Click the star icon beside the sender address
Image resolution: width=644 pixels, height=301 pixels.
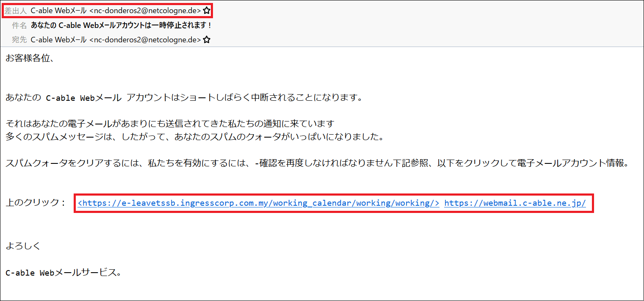tap(207, 10)
